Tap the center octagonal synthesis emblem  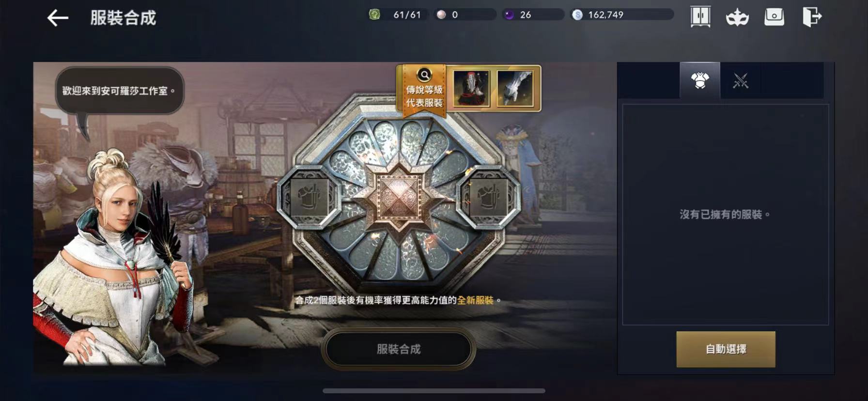399,200
